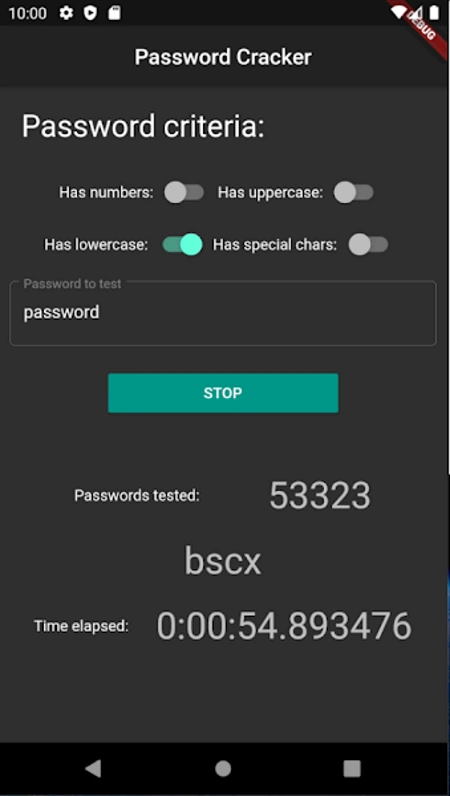Enable the Has special chars switch
The image size is (450, 796).
point(368,245)
